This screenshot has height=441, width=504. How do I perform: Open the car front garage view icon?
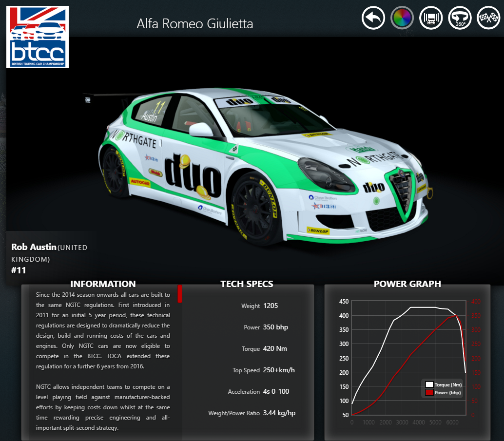point(431,18)
